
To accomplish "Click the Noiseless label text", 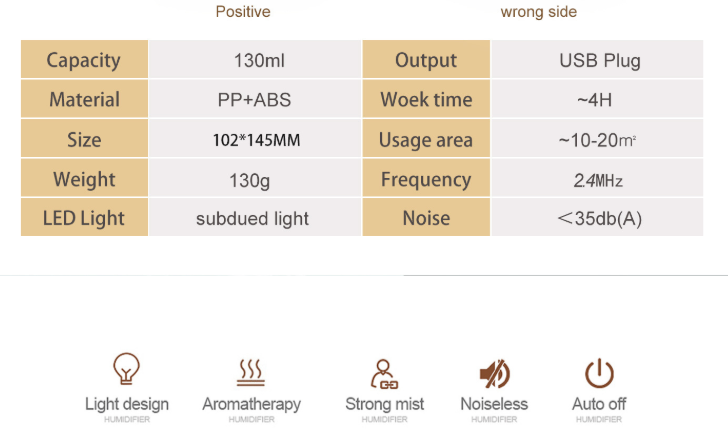I will click(x=494, y=404).
